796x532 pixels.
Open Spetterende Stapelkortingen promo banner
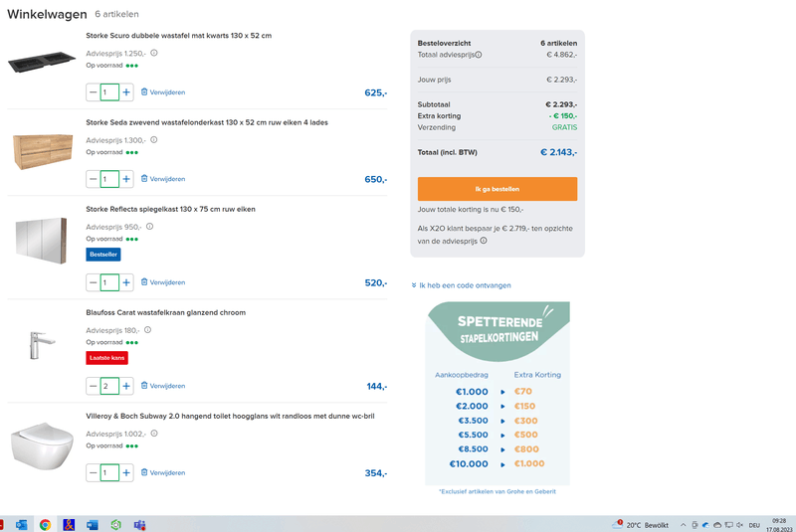497,394
